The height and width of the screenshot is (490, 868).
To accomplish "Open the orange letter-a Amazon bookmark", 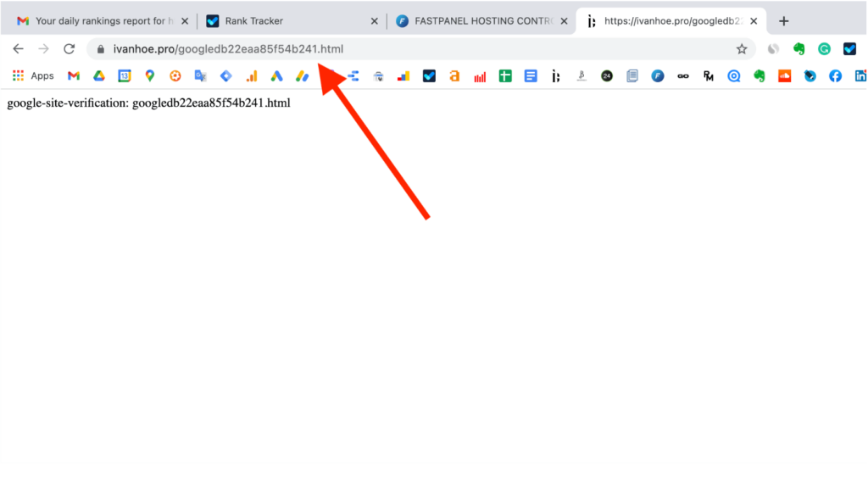I will (454, 75).
